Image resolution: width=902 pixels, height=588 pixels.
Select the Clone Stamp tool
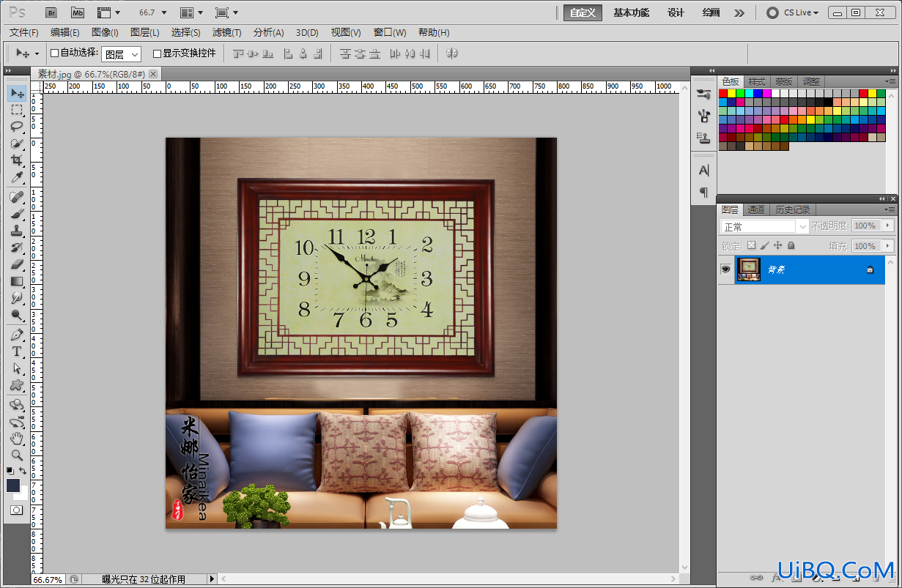[17, 231]
